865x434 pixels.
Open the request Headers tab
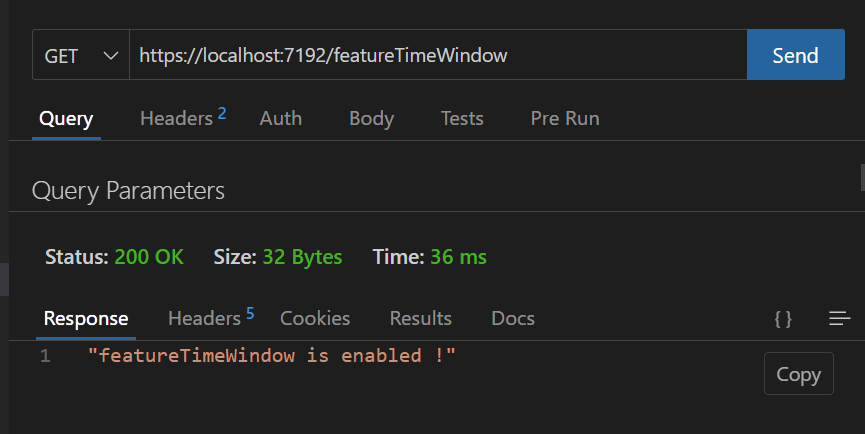pyautogui.click(x=183, y=118)
